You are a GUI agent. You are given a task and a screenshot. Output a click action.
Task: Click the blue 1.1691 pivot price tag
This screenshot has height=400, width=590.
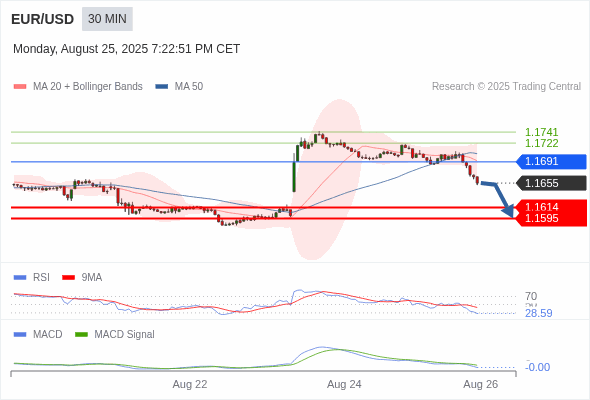click(551, 161)
